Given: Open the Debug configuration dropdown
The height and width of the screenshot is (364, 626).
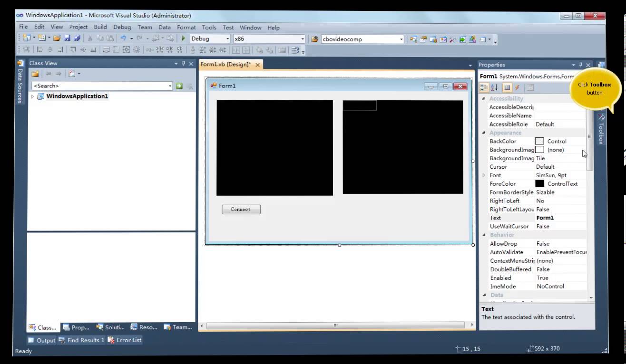Looking at the screenshot, I should 227,39.
